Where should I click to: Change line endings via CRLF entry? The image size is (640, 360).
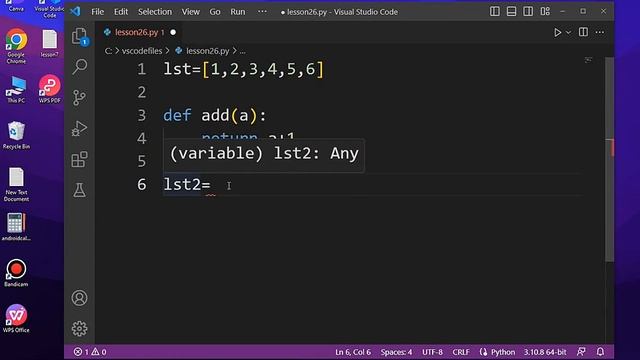[461, 352]
